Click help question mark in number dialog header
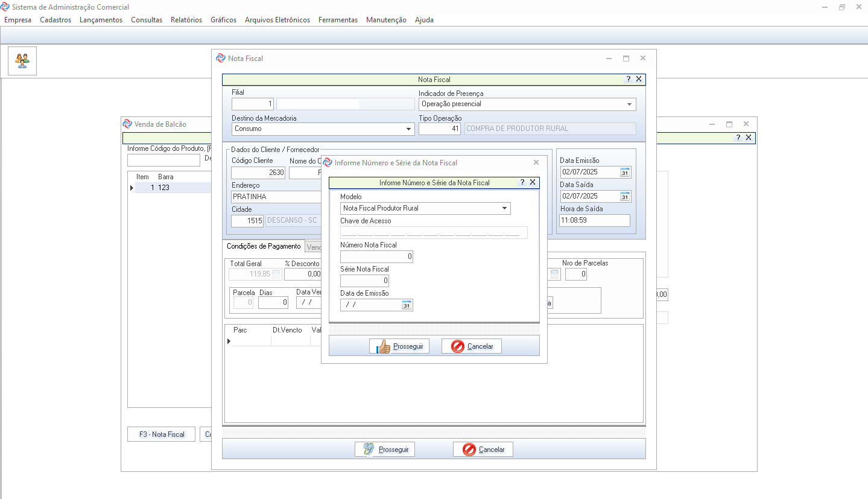 coord(522,182)
